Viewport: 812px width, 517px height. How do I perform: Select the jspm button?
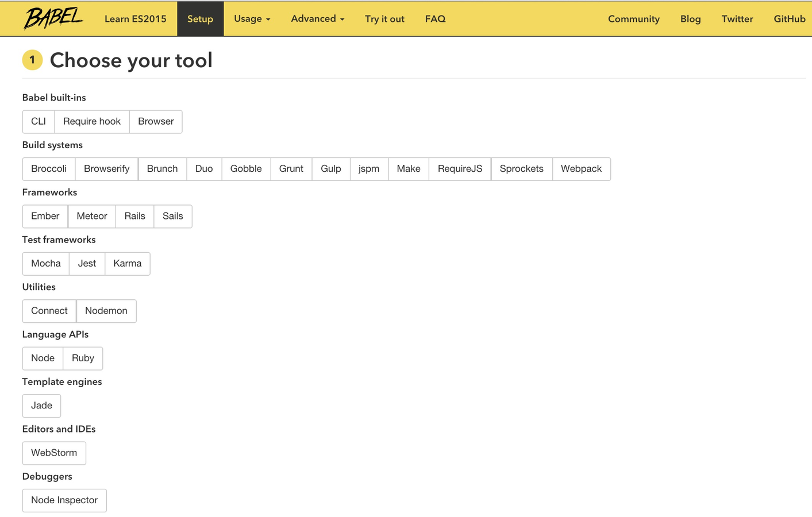click(x=369, y=169)
